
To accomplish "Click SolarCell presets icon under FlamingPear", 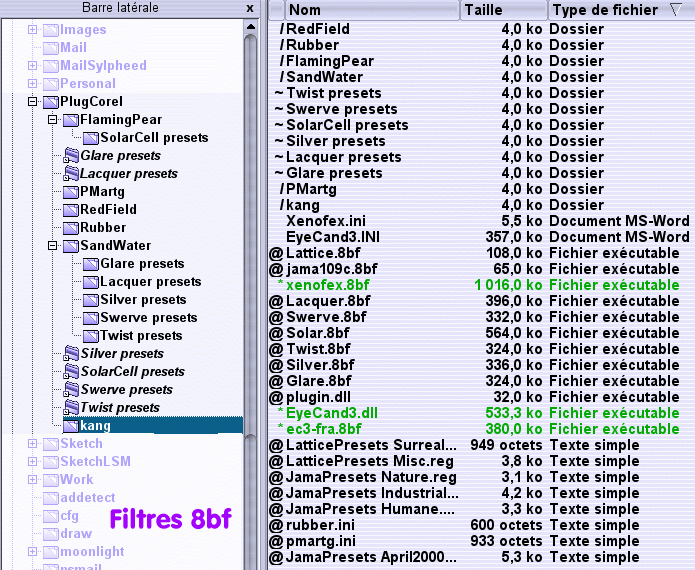I will 91,138.
